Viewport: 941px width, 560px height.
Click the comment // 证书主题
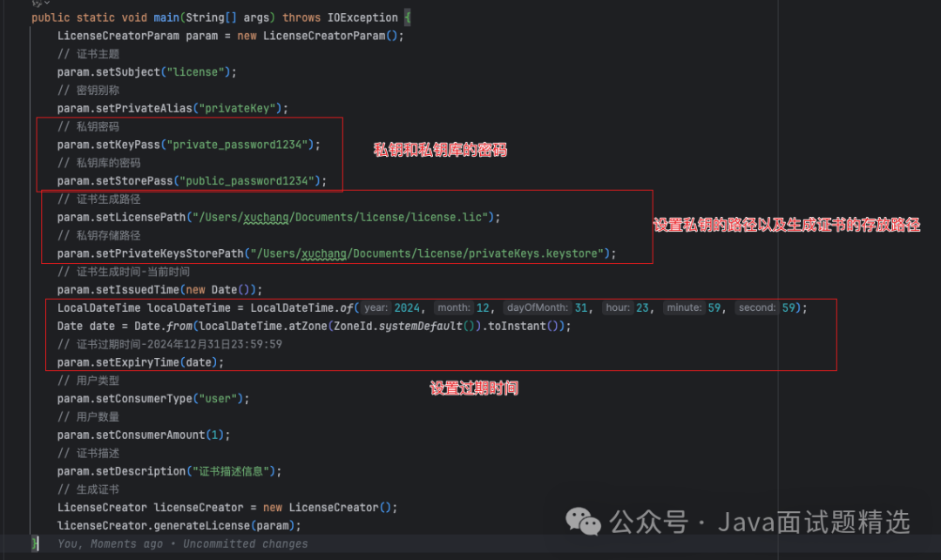coord(88,54)
